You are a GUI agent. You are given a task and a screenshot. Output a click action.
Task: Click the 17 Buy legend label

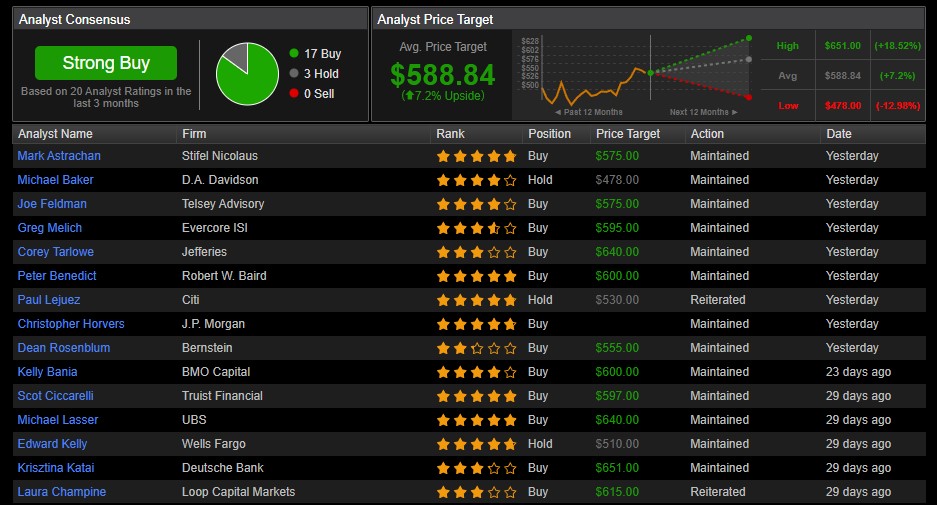(x=323, y=54)
